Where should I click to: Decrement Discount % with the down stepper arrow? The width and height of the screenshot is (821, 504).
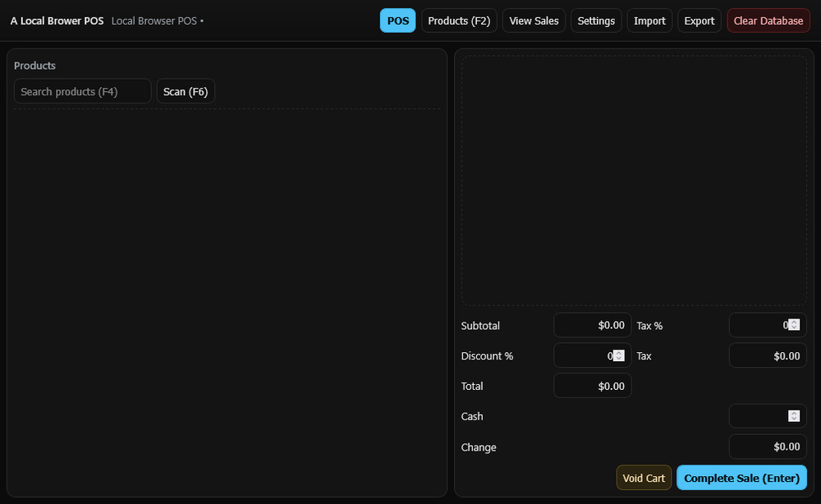pyautogui.click(x=618, y=359)
